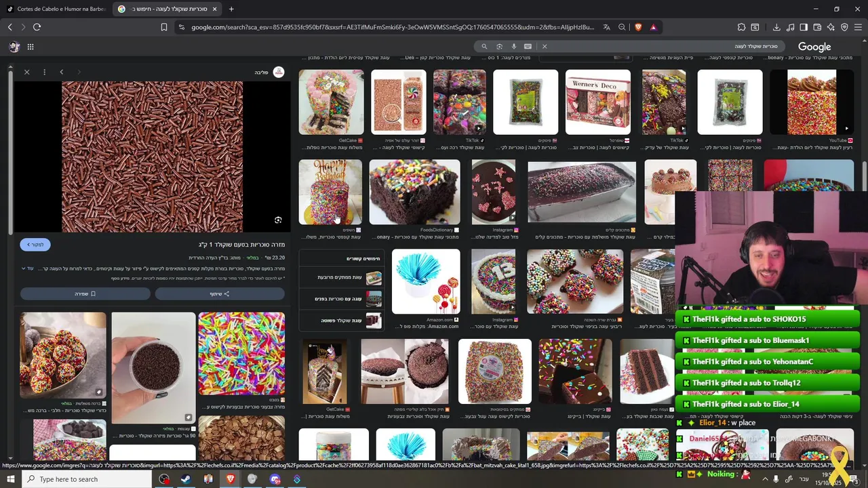The width and height of the screenshot is (868, 488).
Task: Click the save (שמירה) button
Action: click(x=85, y=293)
